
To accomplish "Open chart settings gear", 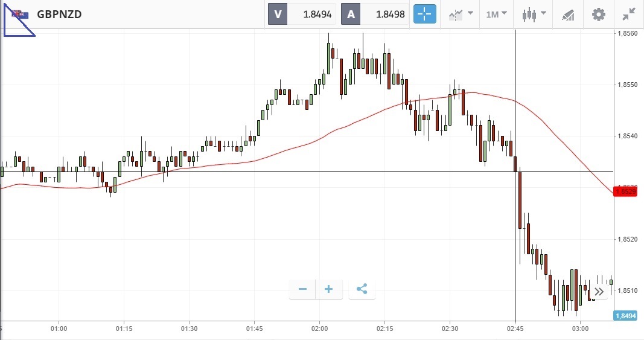I will (x=598, y=14).
